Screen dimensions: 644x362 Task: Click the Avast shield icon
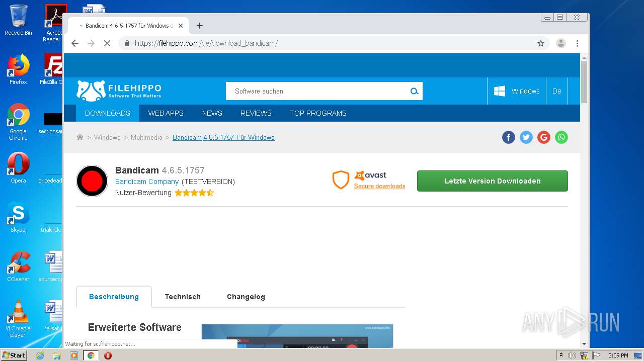(341, 180)
